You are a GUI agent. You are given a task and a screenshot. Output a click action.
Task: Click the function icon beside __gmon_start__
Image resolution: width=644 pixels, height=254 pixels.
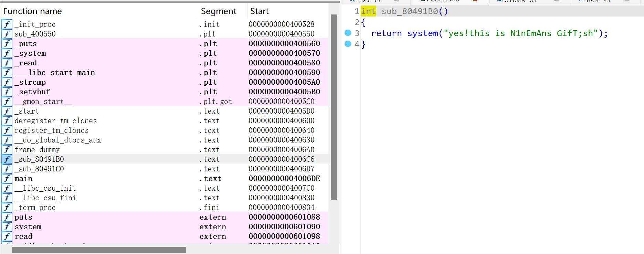tap(7, 102)
